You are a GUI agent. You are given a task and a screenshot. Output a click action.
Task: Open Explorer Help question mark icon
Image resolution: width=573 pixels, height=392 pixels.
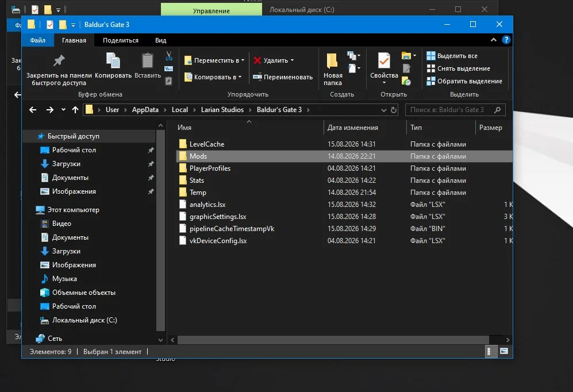coord(506,40)
